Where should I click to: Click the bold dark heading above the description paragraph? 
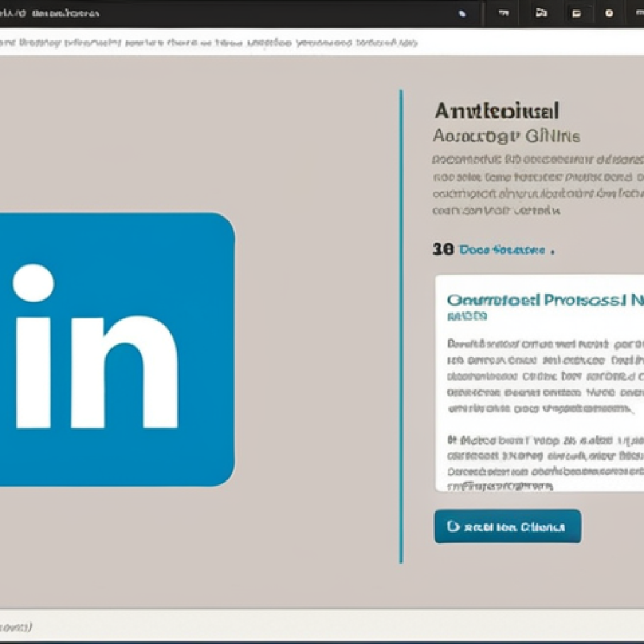(497, 111)
